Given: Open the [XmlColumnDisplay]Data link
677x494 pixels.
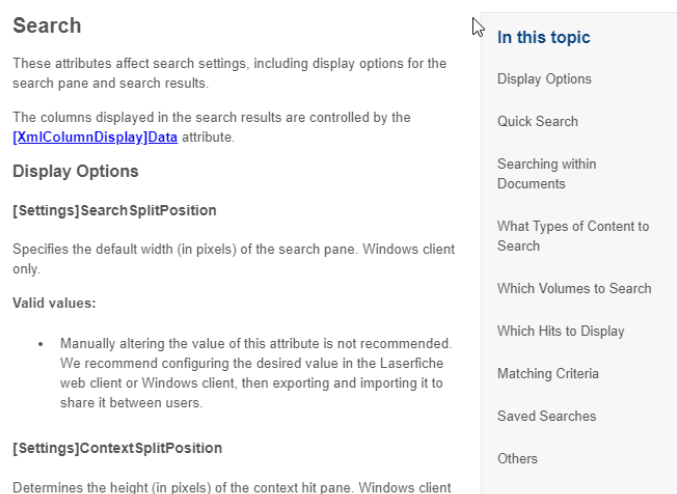Looking at the screenshot, I should tap(95, 137).
